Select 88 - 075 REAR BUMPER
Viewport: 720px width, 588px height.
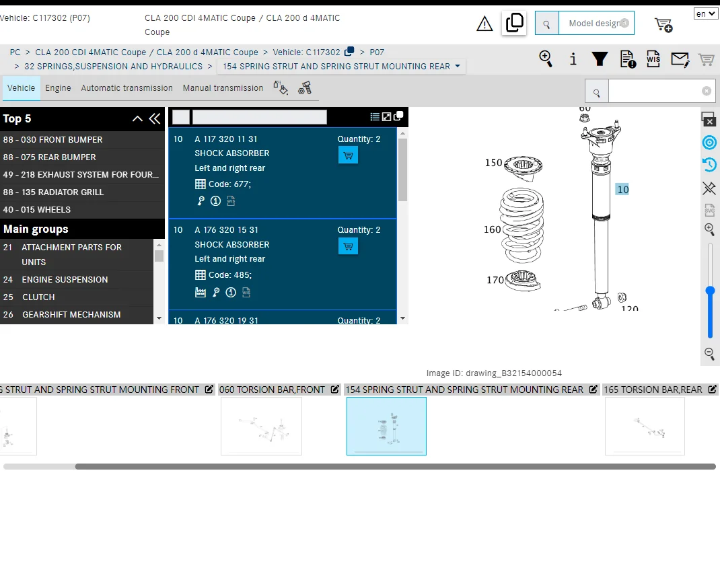tap(82, 157)
